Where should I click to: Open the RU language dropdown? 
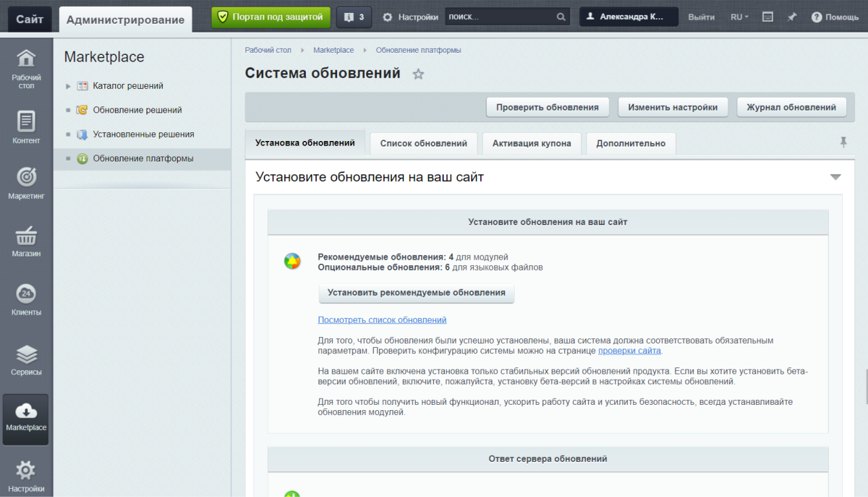[739, 17]
